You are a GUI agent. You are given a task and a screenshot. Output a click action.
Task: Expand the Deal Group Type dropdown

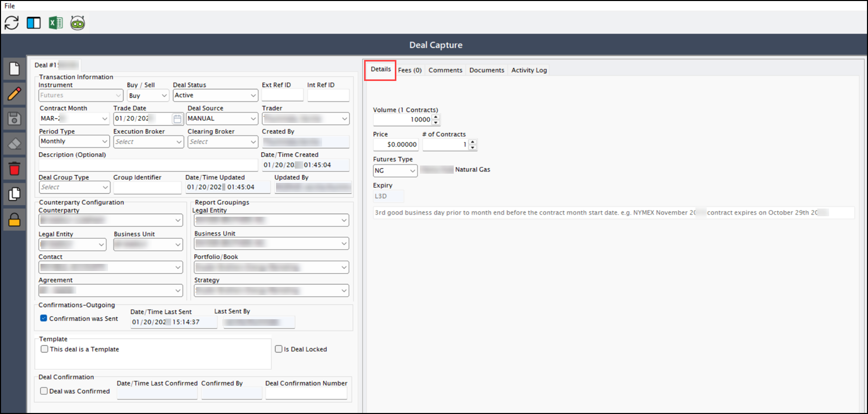[74, 188]
